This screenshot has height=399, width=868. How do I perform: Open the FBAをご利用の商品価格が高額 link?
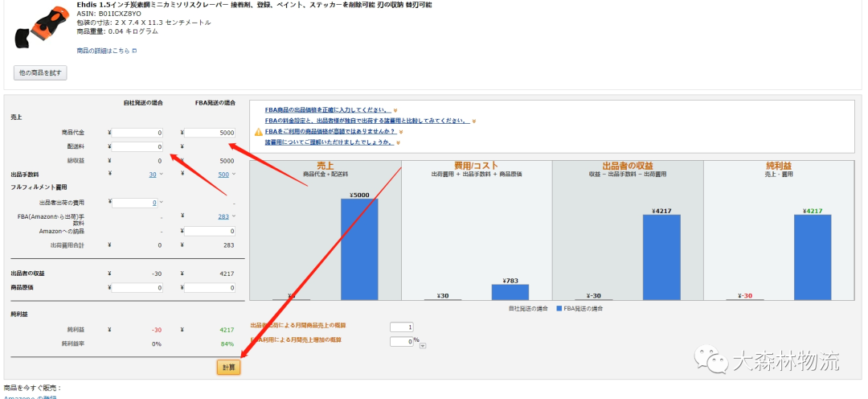point(329,131)
